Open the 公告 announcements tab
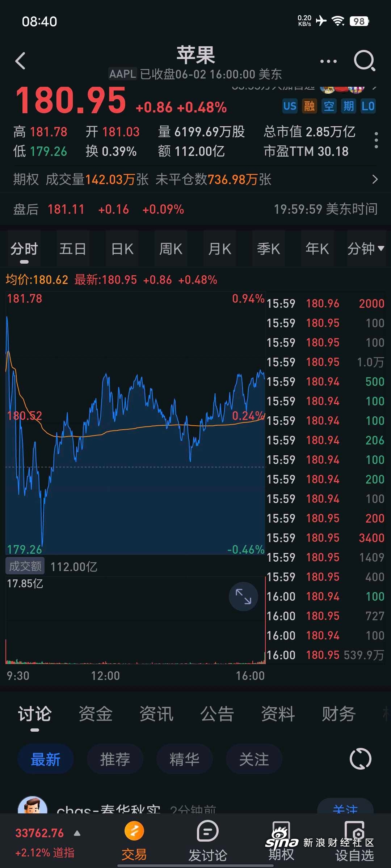Image resolution: width=391 pixels, height=868 pixels. [217, 715]
